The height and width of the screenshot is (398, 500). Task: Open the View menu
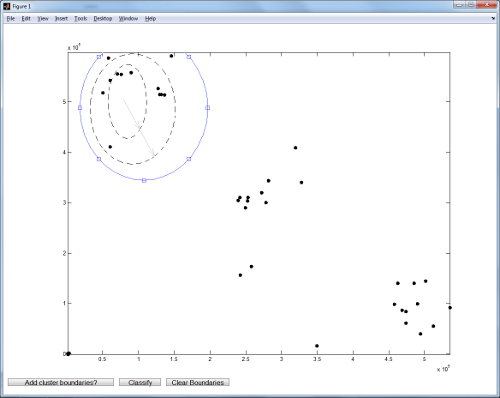pos(43,19)
